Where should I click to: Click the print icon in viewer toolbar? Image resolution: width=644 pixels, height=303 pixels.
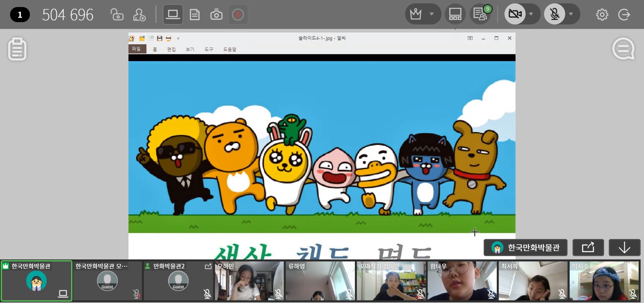(x=168, y=38)
